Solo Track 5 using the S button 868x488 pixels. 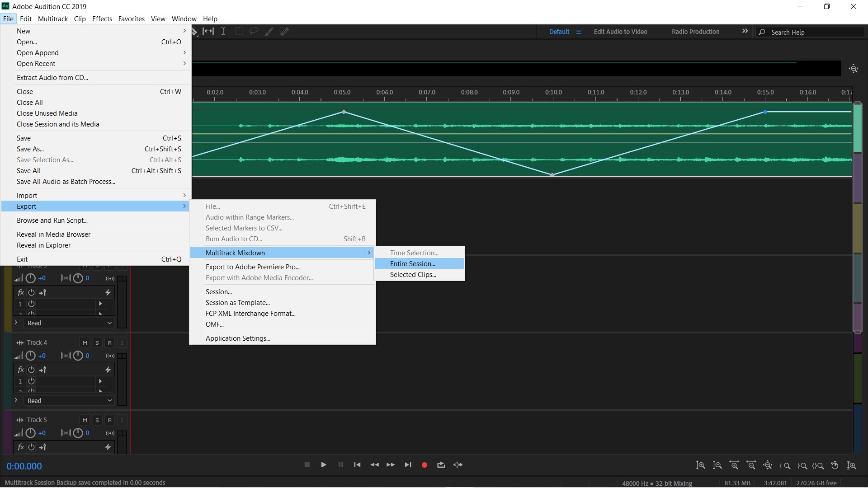97,420
